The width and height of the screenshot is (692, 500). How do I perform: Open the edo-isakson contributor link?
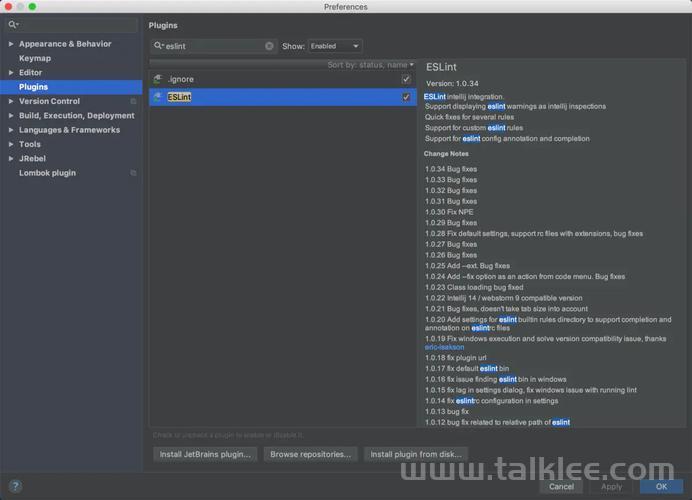tap(444, 347)
